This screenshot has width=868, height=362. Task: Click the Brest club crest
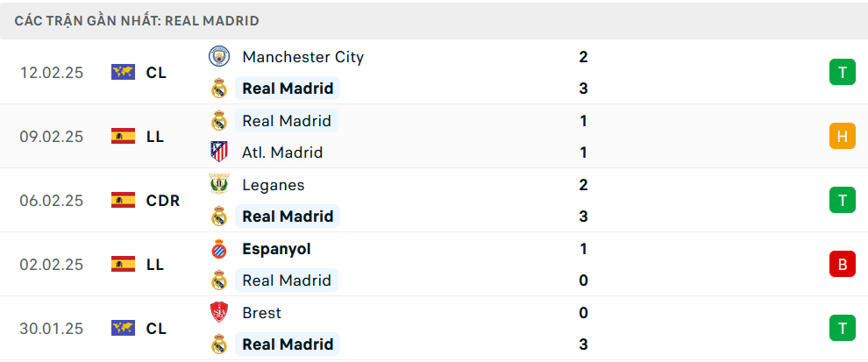tap(218, 313)
